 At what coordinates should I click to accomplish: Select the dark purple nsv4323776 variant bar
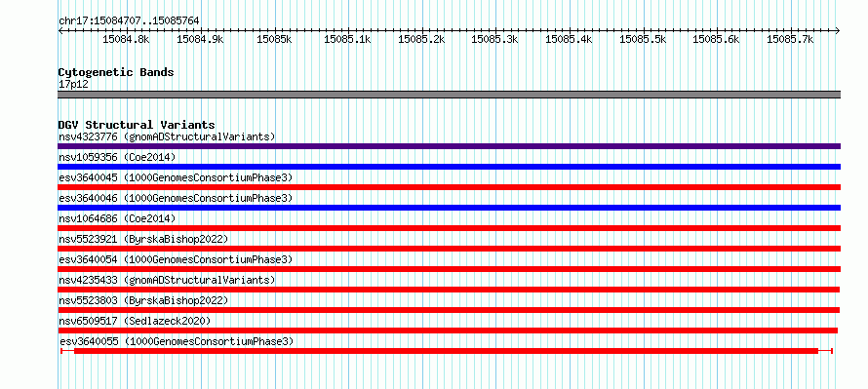coord(449,146)
